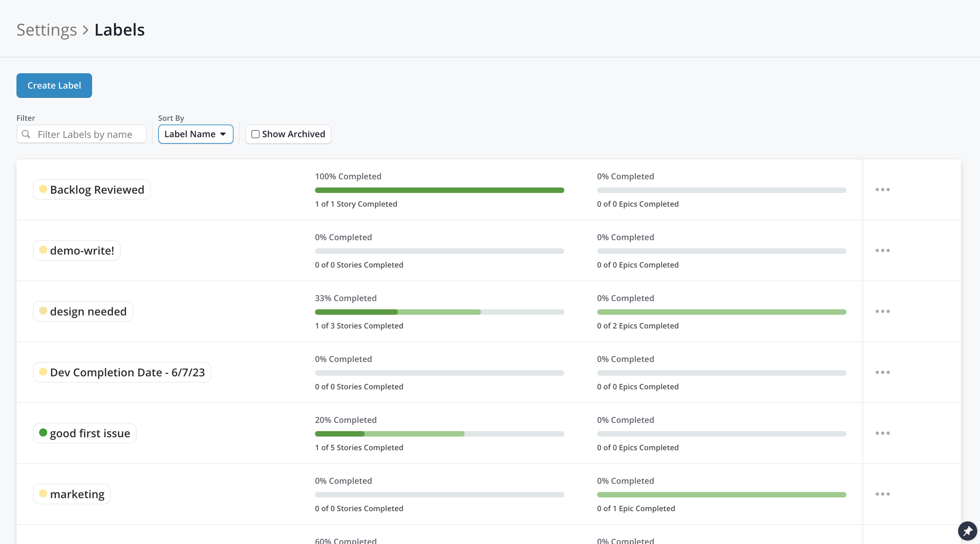Open the Dev Completion Date - 6/7/23 label
This screenshot has height=544, width=980.
[122, 372]
